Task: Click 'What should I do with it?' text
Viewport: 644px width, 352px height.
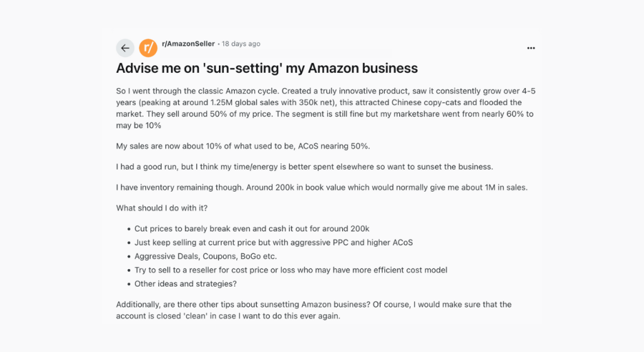Action: pos(162,208)
